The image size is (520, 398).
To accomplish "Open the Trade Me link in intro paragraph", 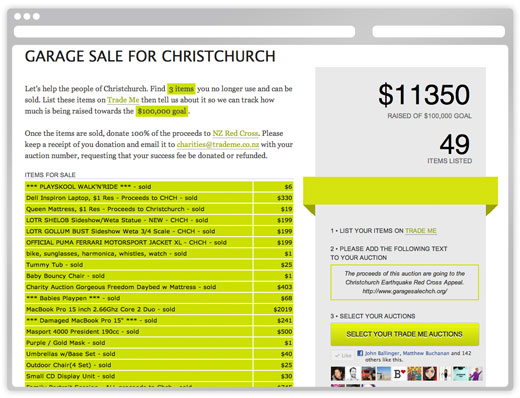I will point(123,100).
